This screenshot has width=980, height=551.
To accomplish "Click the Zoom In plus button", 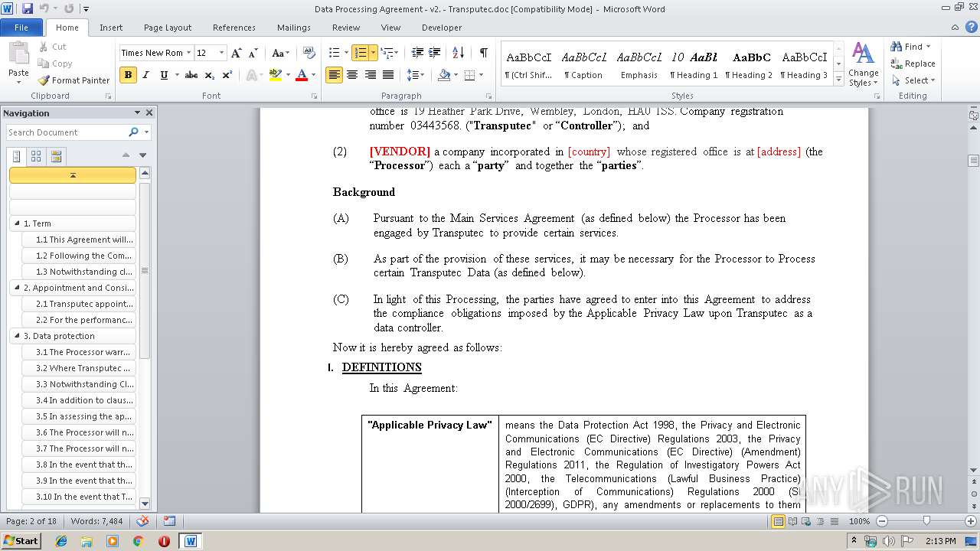I will coord(972,521).
